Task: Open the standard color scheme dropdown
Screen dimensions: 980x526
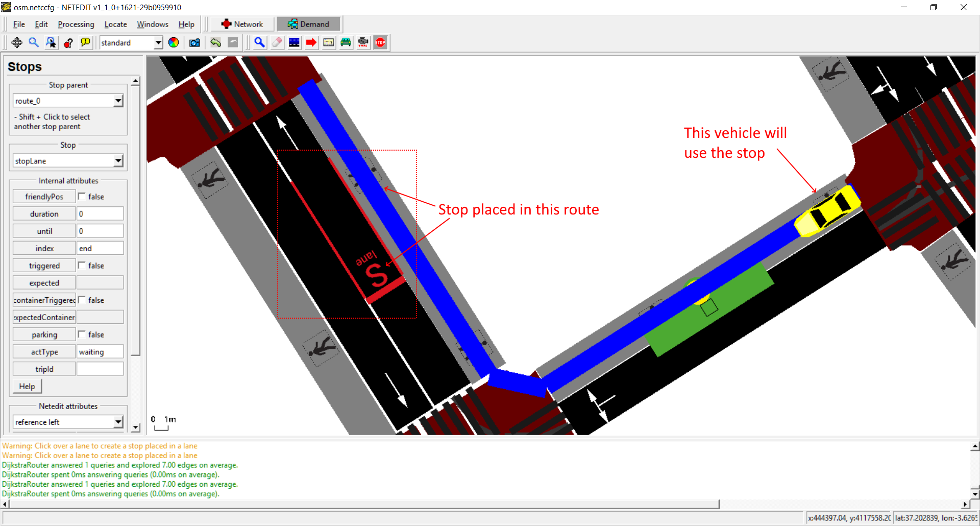Action: pos(158,43)
